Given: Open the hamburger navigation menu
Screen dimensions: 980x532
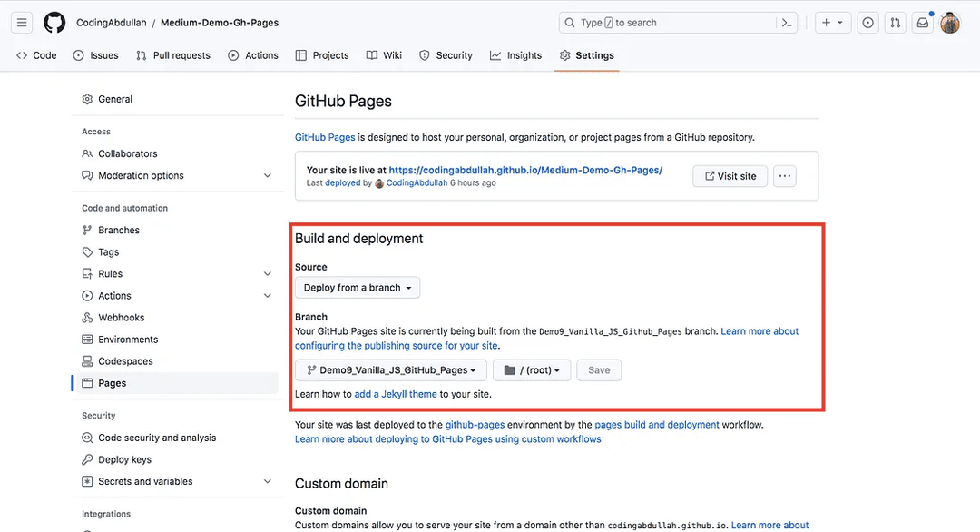Looking at the screenshot, I should [x=22, y=23].
